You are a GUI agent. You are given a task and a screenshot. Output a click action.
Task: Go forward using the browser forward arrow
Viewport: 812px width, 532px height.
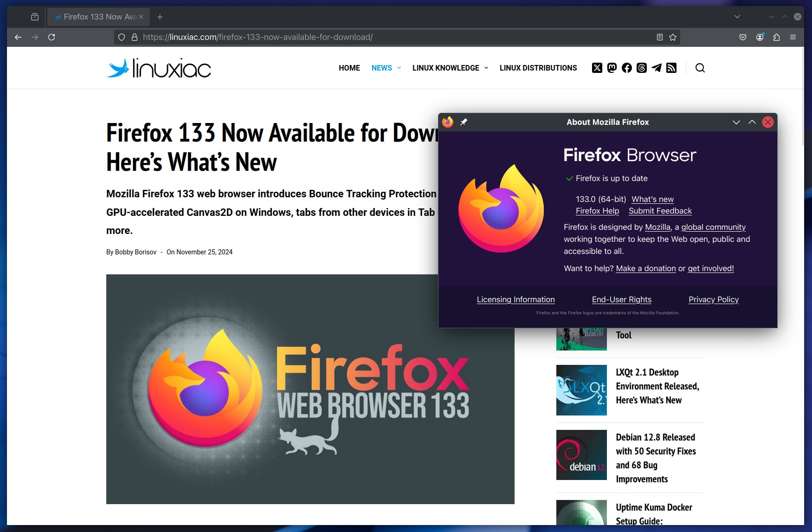[35, 37]
